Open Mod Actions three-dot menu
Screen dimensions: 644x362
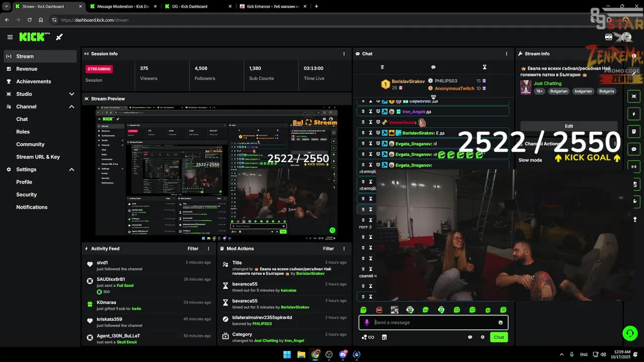344,248
